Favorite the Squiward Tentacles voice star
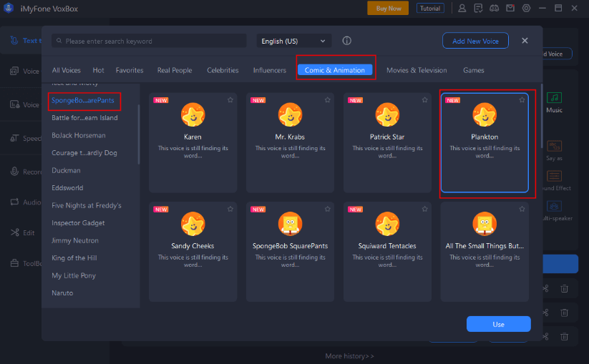The height and width of the screenshot is (364, 589). click(425, 209)
